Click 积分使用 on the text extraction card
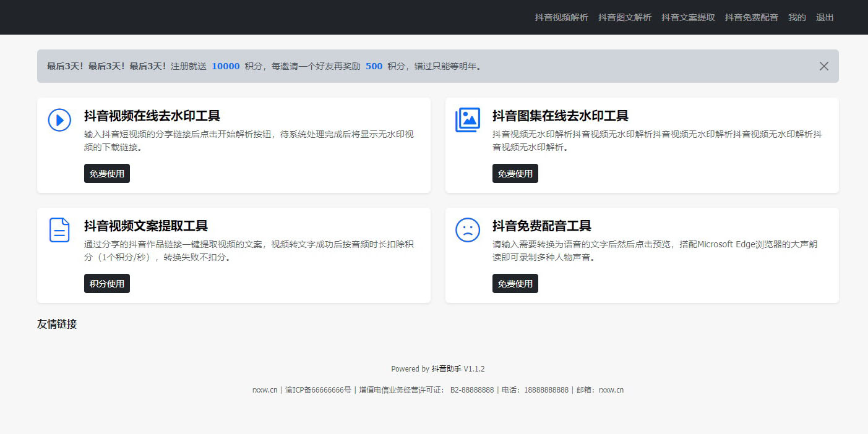 coord(106,283)
